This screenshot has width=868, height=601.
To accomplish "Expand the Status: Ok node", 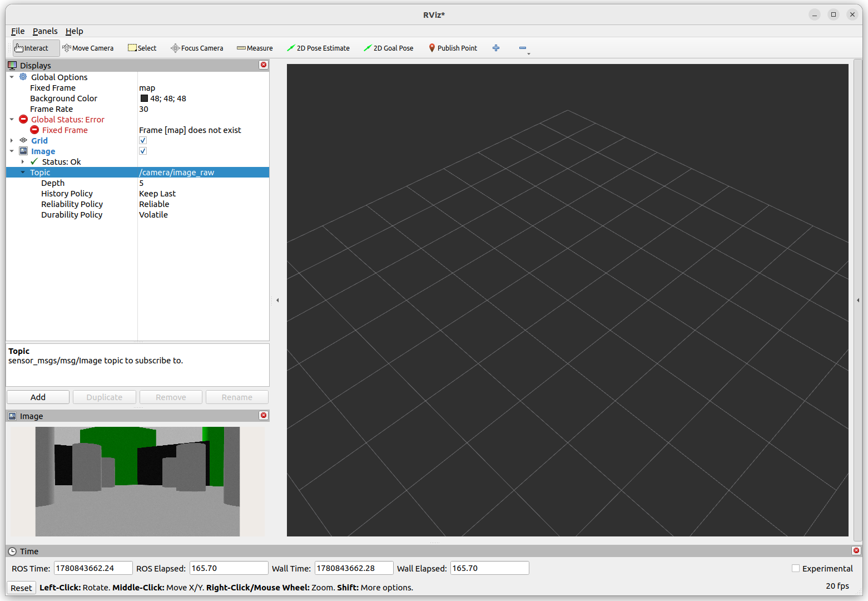I will [x=23, y=161].
